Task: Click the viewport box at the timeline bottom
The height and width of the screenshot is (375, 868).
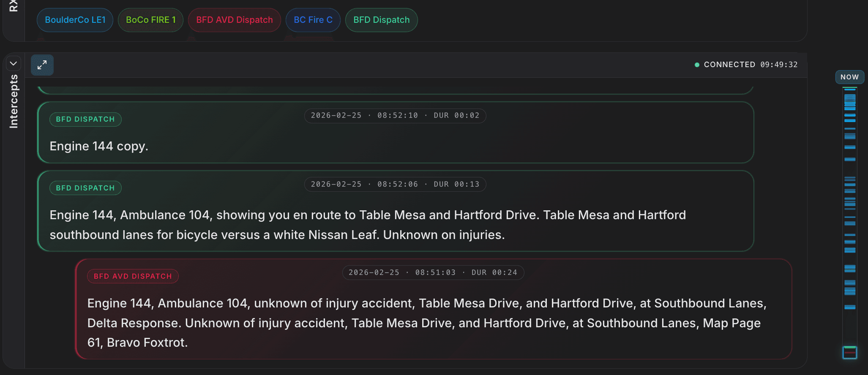Action: [849, 352]
